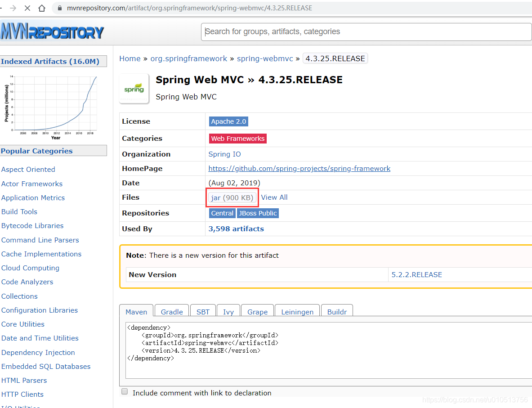Focus the artifact search field
This screenshot has width=532, height=408.
click(x=366, y=32)
